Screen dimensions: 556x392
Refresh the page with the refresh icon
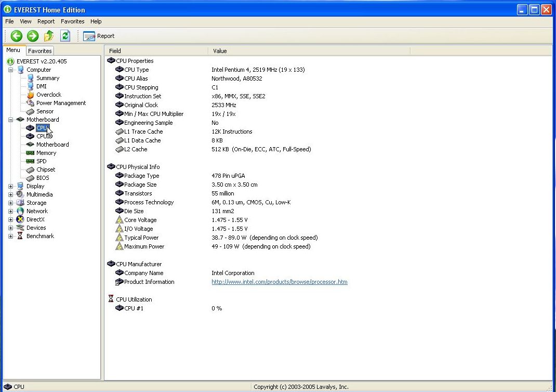pos(65,36)
